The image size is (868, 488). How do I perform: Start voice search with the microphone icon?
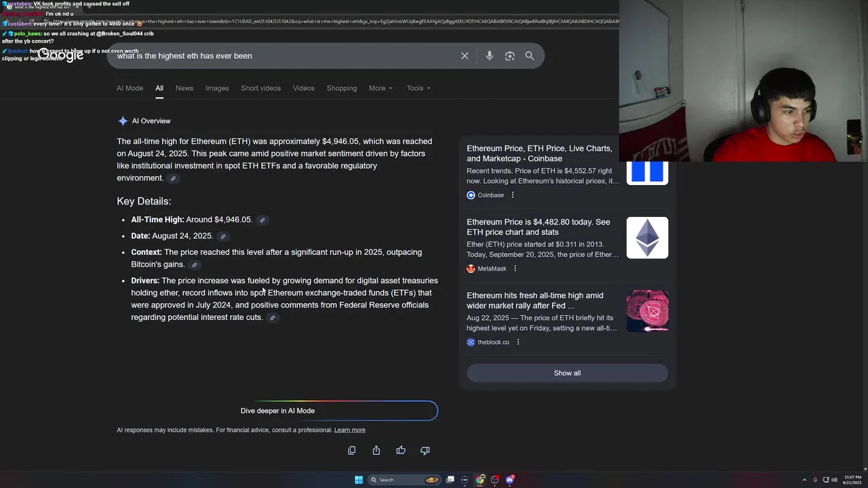click(x=489, y=56)
